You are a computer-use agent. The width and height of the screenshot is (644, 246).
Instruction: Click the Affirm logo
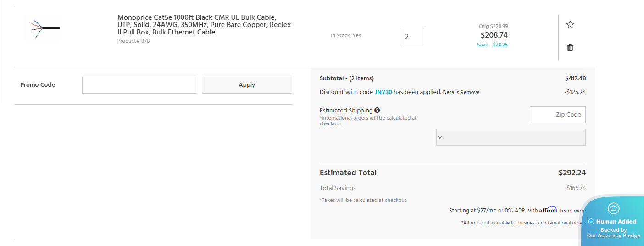point(548,210)
